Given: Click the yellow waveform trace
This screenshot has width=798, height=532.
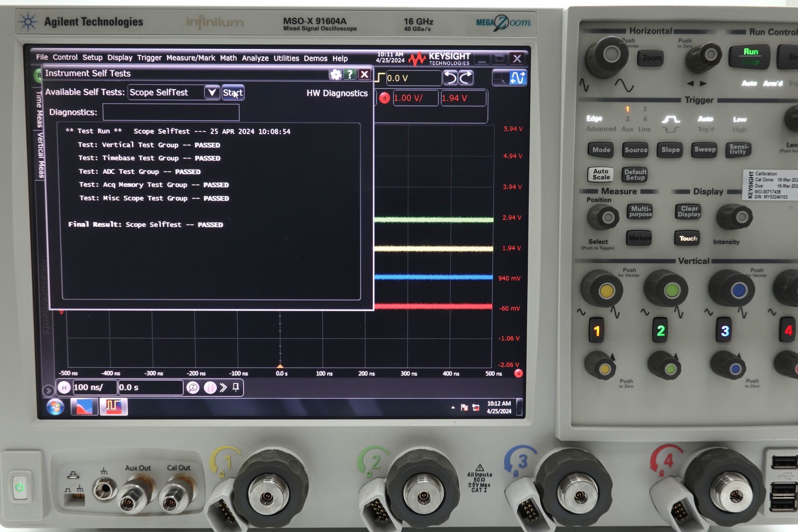Looking at the screenshot, I should tap(433, 248).
